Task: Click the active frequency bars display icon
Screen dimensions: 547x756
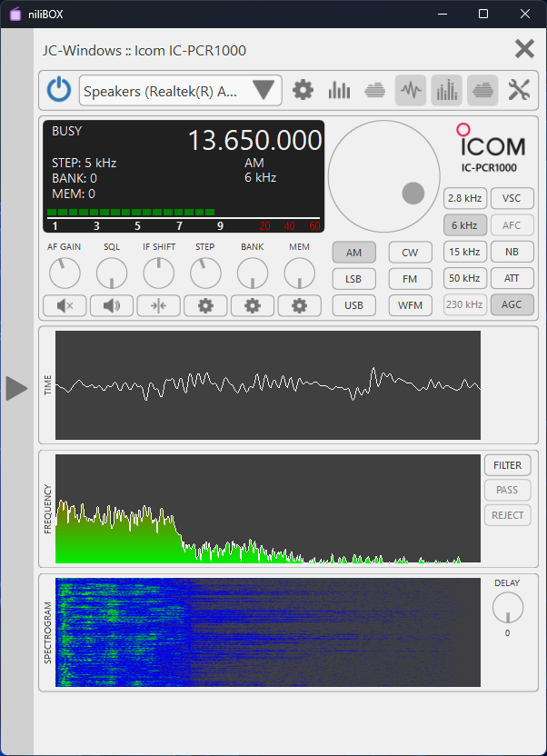Action: point(446,90)
